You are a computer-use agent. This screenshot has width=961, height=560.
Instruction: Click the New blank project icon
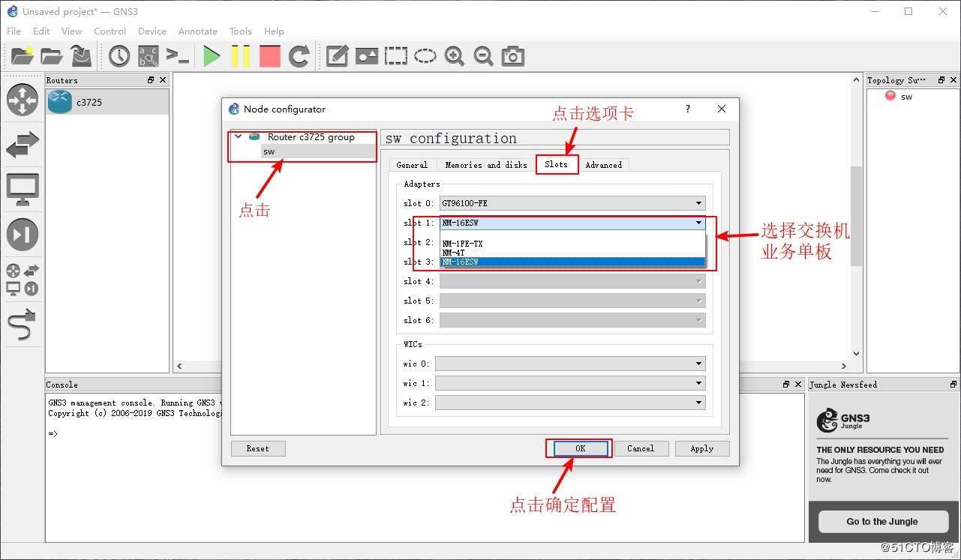click(23, 55)
